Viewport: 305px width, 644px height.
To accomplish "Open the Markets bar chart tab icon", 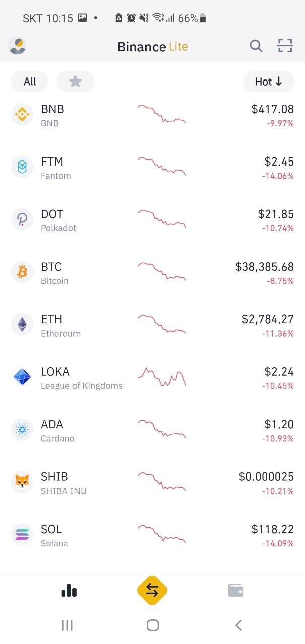I will [x=69, y=590].
